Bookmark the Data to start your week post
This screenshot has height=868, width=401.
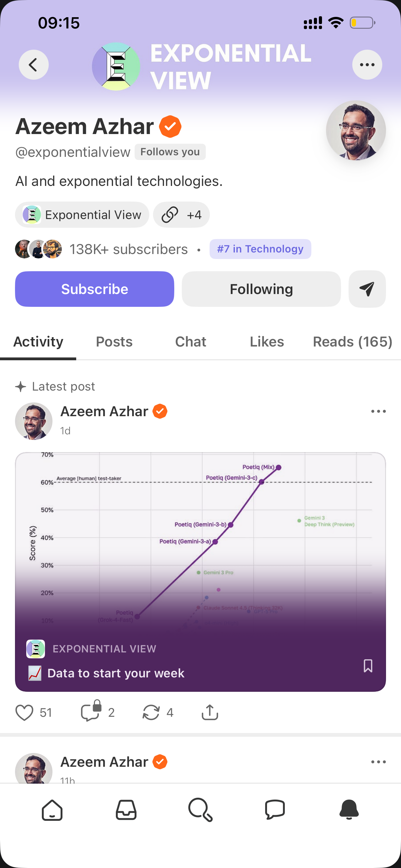[x=368, y=666]
